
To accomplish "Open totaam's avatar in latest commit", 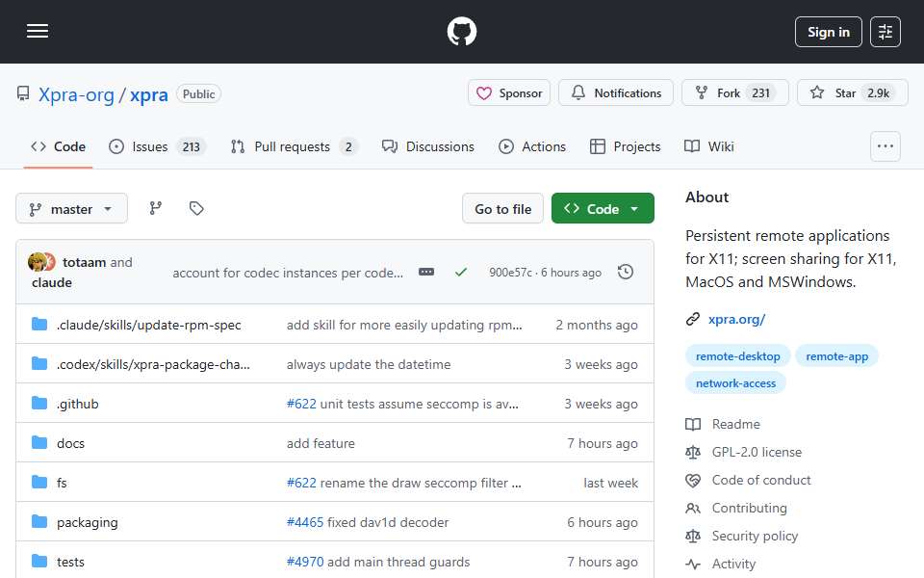I will click(38, 261).
